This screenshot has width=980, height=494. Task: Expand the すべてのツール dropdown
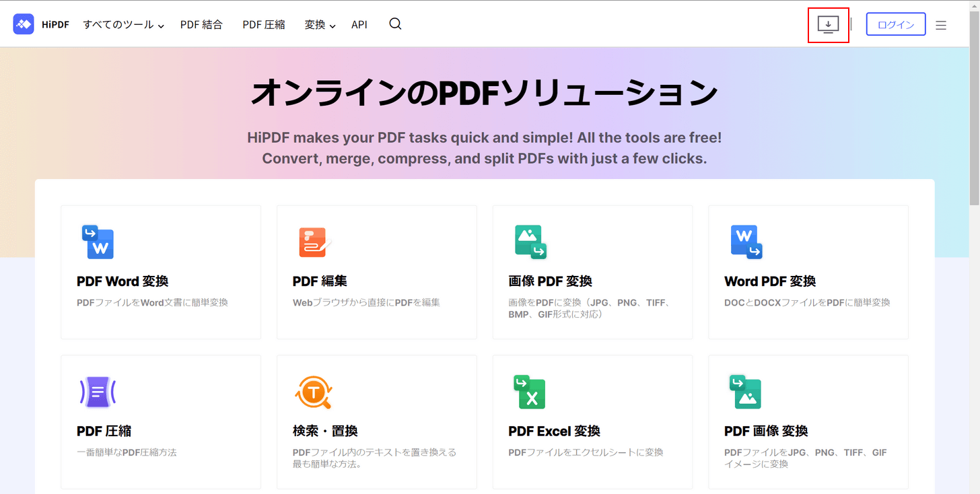click(x=124, y=25)
